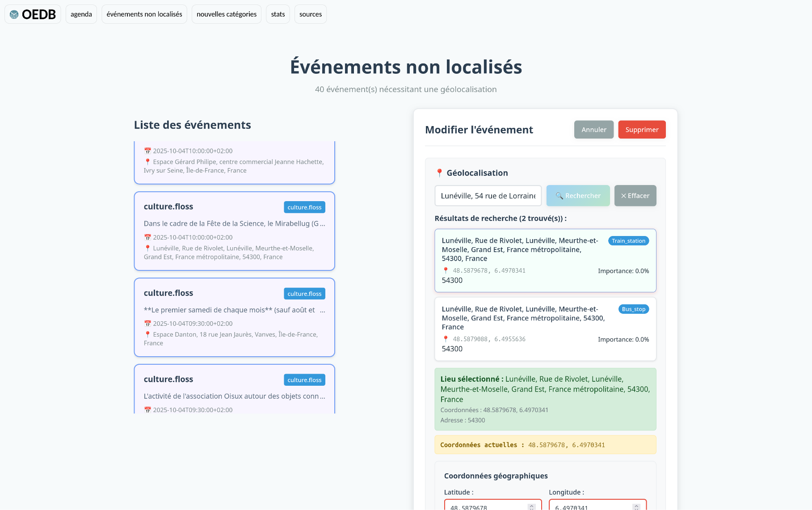812x510 pixels.
Task: Open the sources page
Action: click(x=311, y=14)
